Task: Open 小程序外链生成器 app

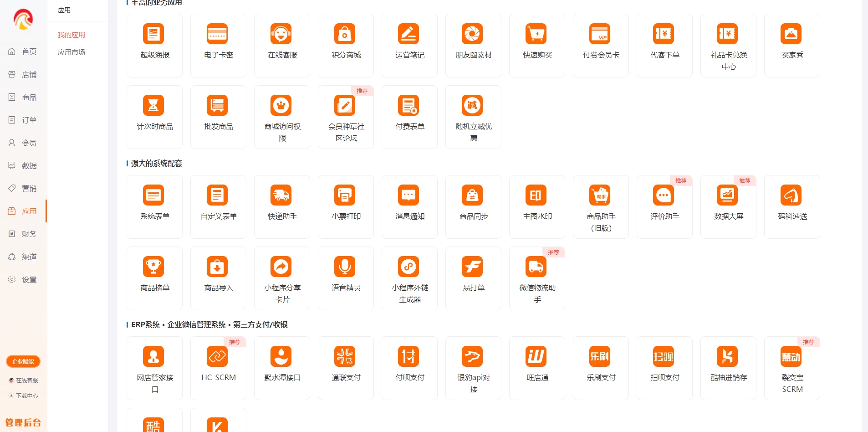Action: pos(409,278)
